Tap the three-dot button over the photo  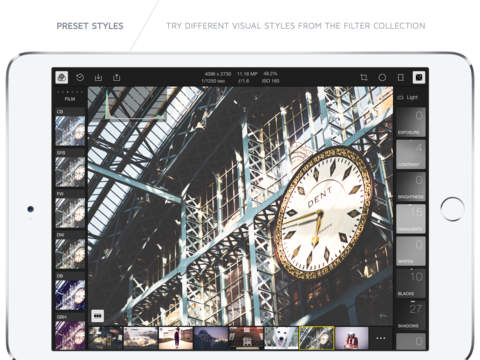tap(97, 316)
